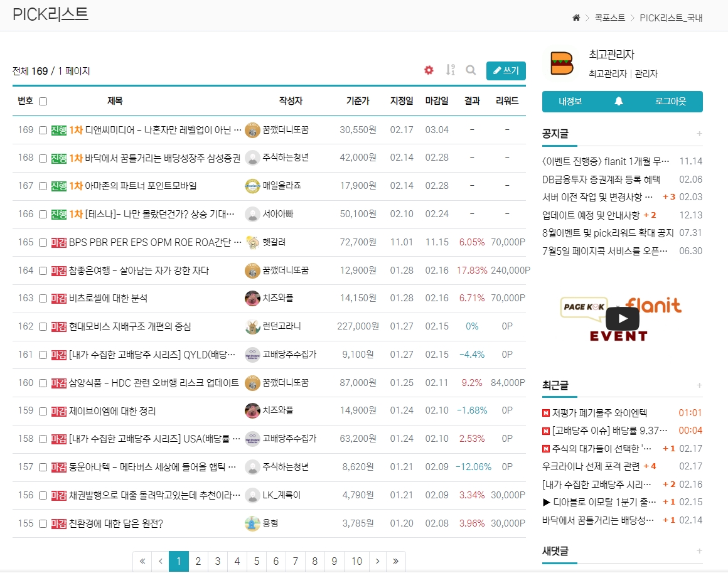This screenshot has width=728, height=573.
Task: Expand 공지글 section with plus icon
Action: tap(699, 134)
